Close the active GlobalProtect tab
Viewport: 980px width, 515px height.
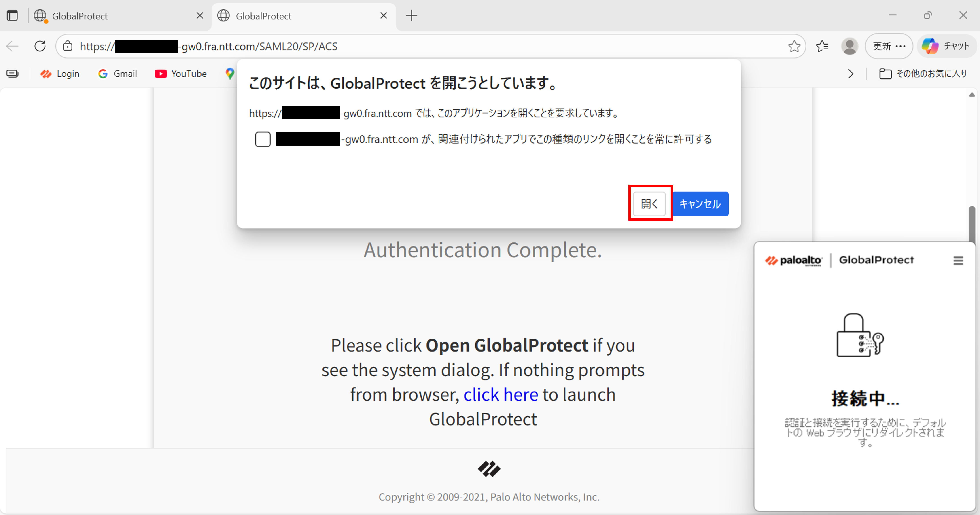tap(384, 16)
